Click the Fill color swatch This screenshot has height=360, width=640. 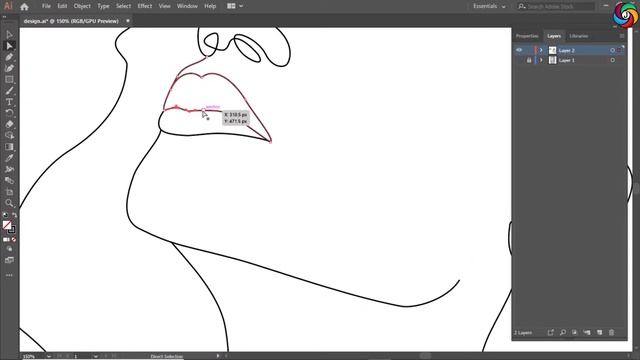pos(7,225)
